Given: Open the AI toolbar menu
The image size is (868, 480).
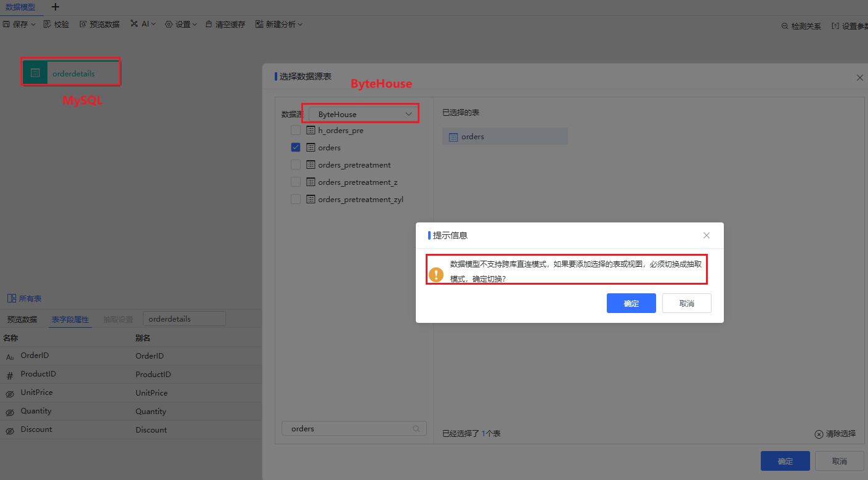Looking at the screenshot, I should click(143, 25).
